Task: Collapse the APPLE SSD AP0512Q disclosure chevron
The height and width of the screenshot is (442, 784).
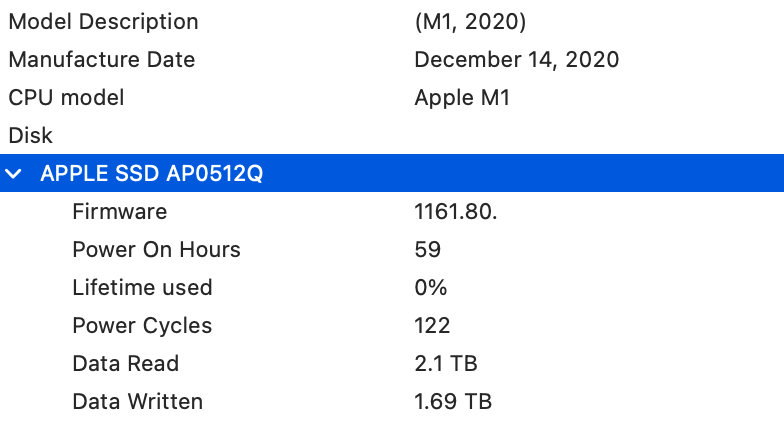Action: [x=14, y=174]
